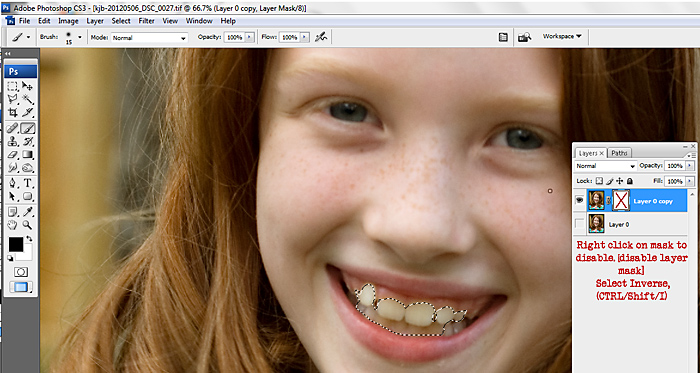Select the Polygonal Lasso tool
Viewport: 700px width, 373px height.
tap(12, 99)
